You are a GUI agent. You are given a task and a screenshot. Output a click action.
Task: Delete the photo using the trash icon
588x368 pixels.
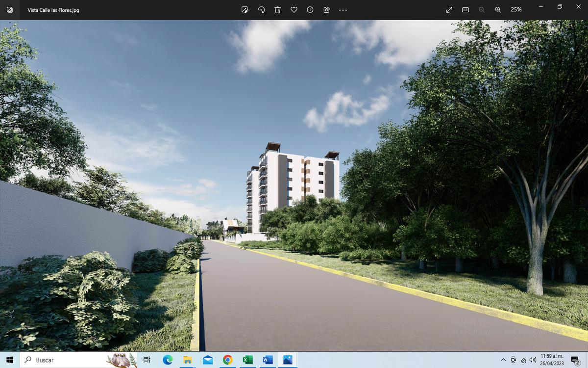277,10
